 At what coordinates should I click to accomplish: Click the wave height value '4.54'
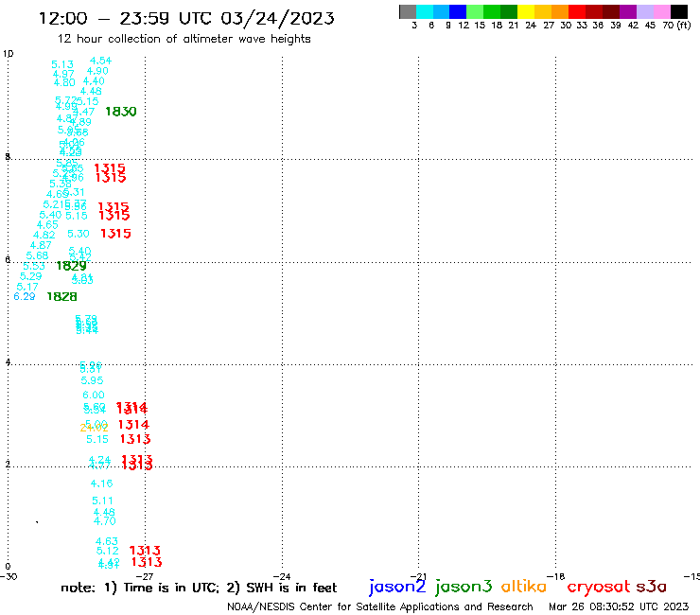point(101,61)
